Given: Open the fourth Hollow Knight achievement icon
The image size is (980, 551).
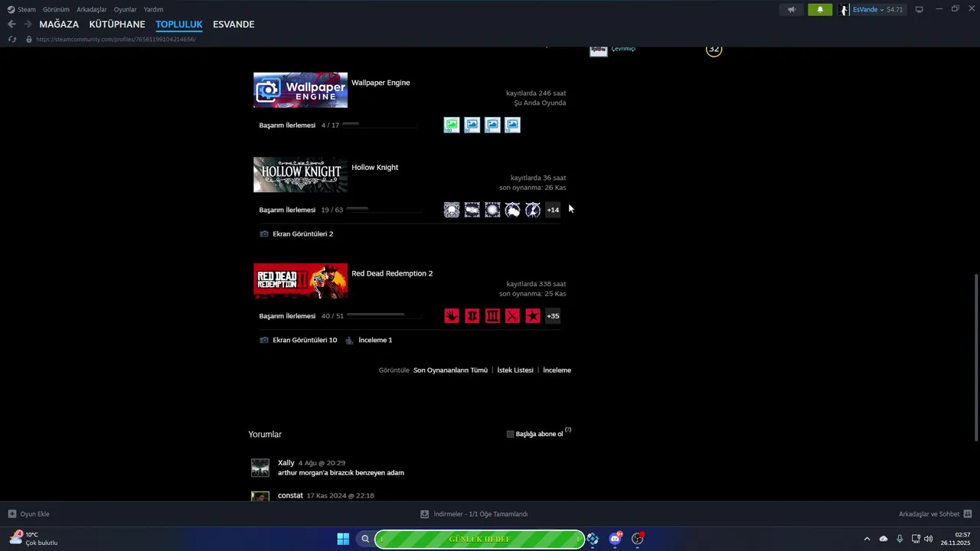Looking at the screenshot, I should pos(513,210).
